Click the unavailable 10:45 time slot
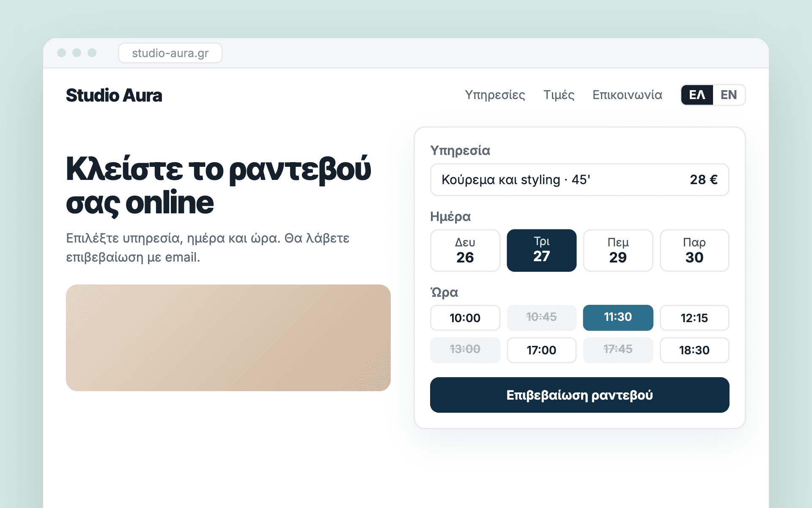 pyautogui.click(x=541, y=317)
